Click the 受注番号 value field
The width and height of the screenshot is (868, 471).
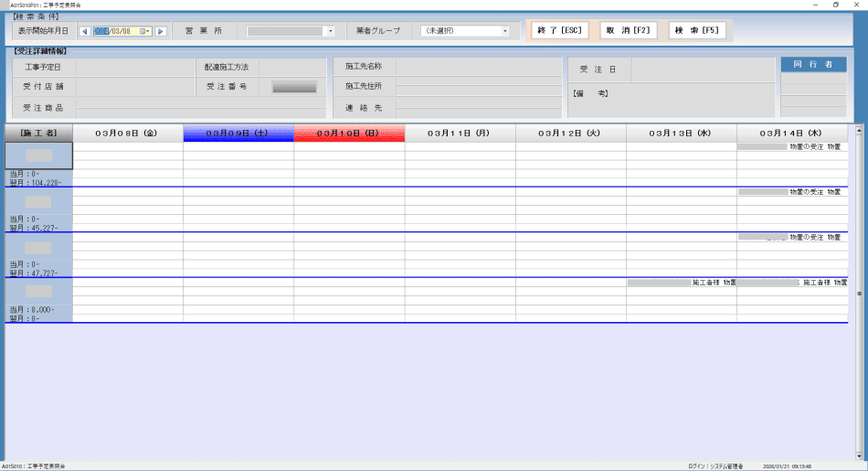(294, 87)
